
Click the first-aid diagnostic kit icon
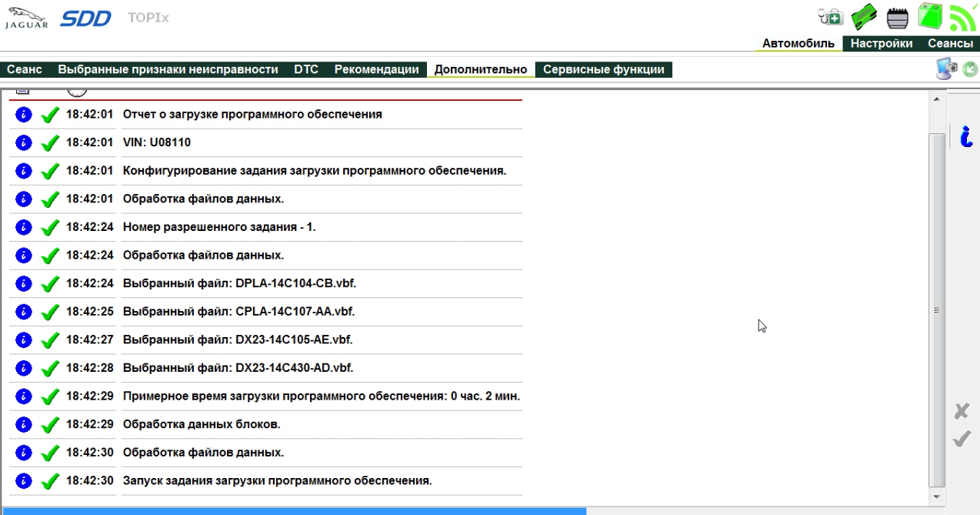point(832,16)
